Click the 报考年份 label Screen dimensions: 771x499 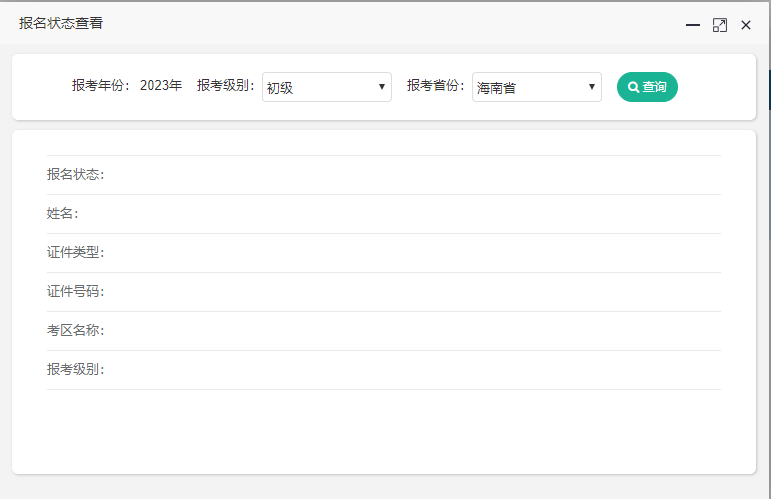pyautogui.click(x=101, y=86)
